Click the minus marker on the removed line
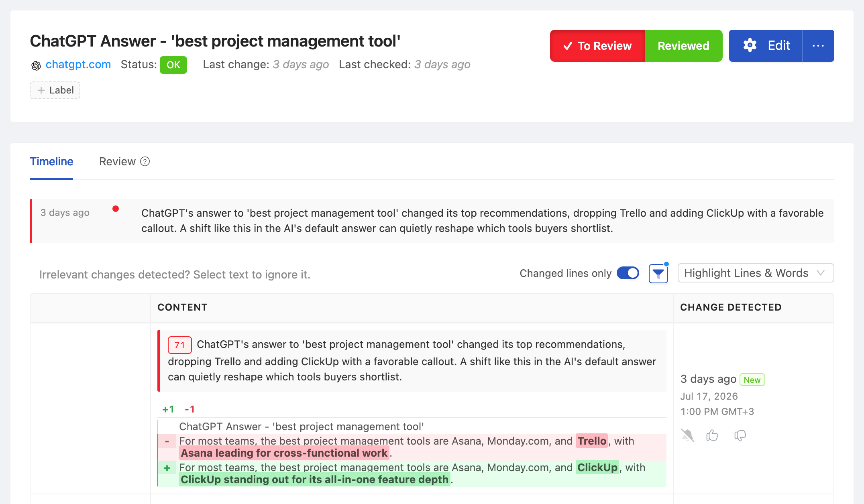 coord(167,442)
